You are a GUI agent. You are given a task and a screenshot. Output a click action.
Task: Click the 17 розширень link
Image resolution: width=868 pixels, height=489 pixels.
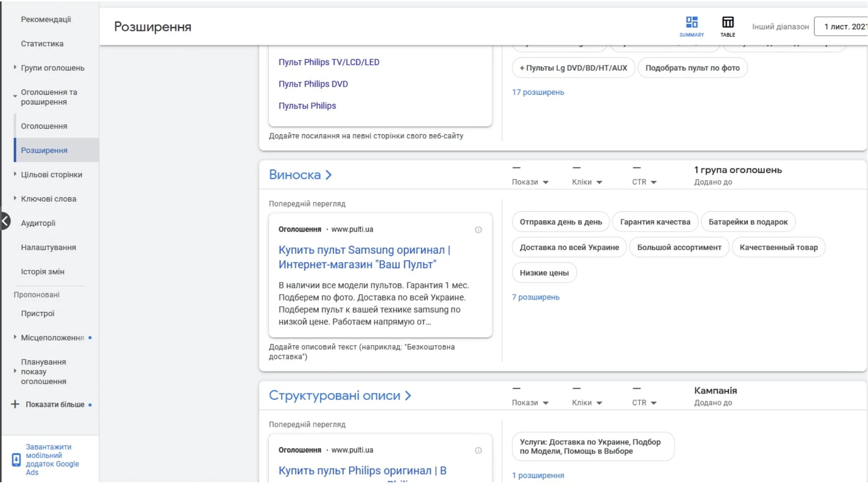(538, 92)
